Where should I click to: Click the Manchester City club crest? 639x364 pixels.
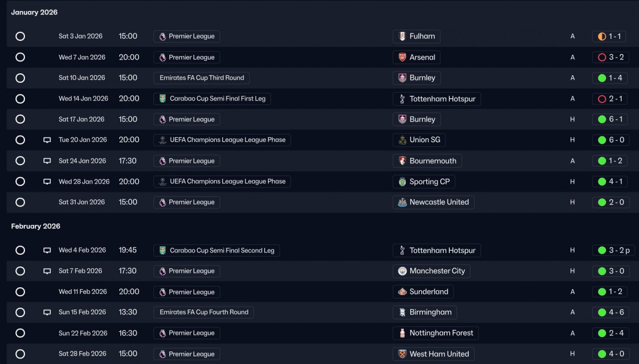click(x=402, y=271)
